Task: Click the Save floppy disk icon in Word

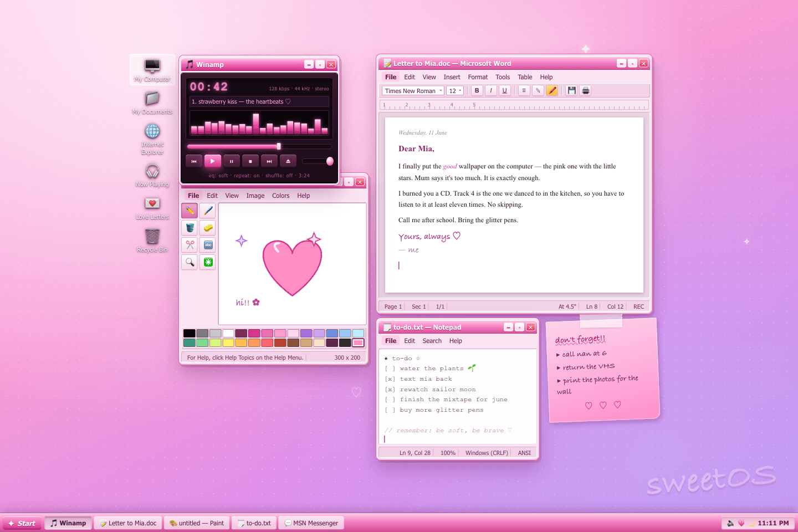Action: coord(572,90)
